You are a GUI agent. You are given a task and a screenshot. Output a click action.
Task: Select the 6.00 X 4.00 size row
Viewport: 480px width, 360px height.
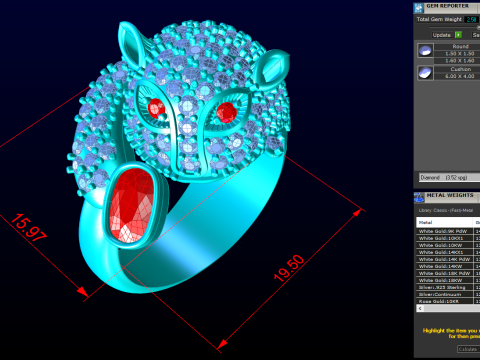coord(457,76)
